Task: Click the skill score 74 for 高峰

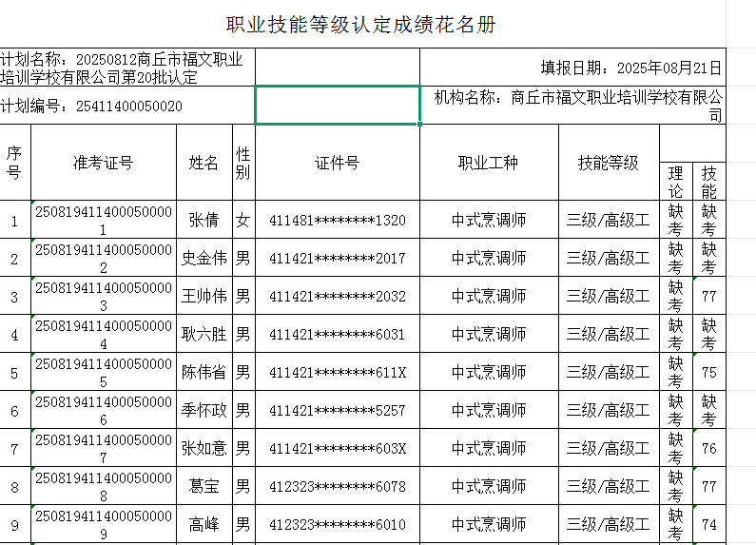Action: tap(708, 524)
